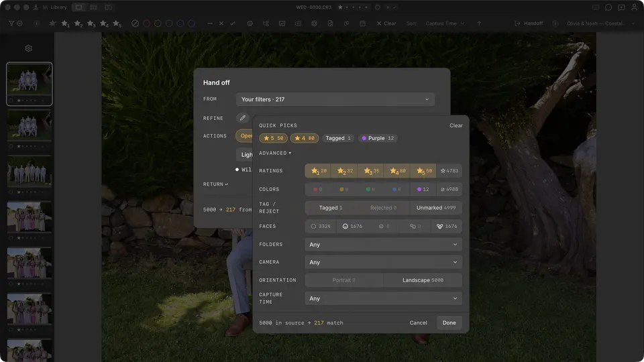This screenshot has height=362, width=644.
Task: Select the '★ 5 50' quick pick chip
Action: (273, 138)
